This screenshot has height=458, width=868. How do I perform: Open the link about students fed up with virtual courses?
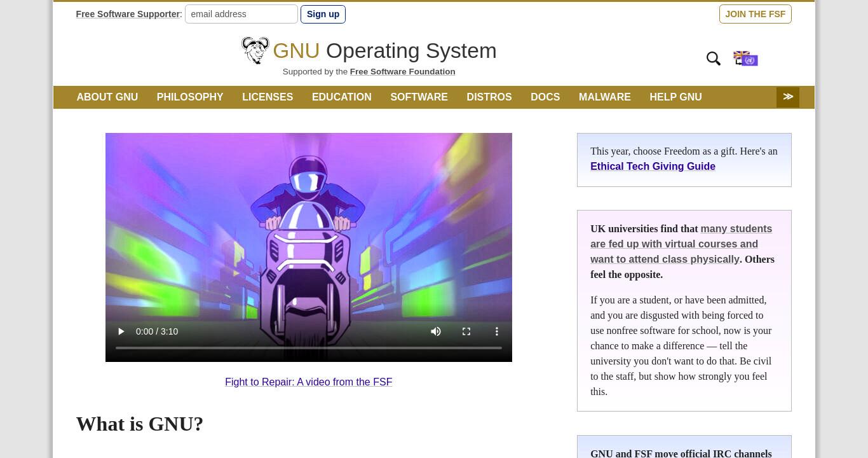(x=681, y=244)
